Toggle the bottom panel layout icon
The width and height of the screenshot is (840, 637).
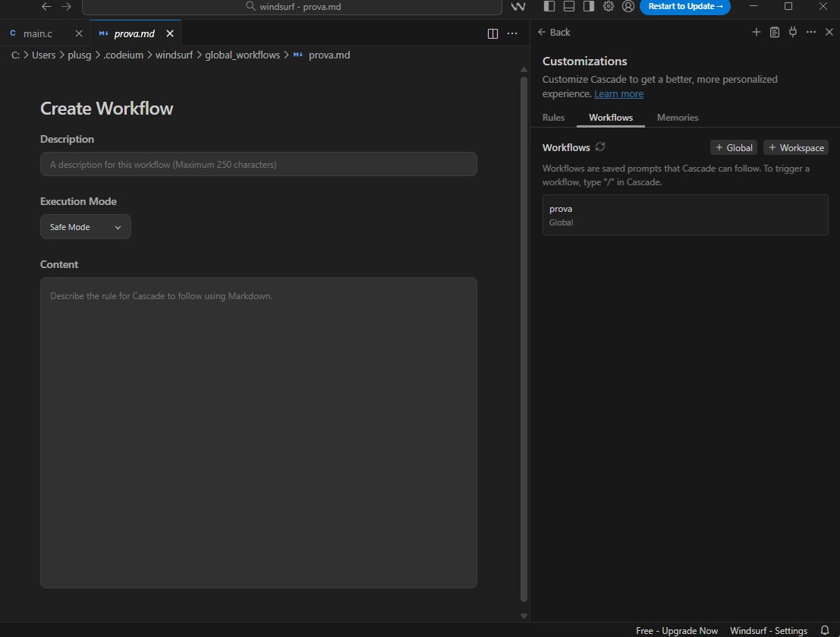coord(569,6)
